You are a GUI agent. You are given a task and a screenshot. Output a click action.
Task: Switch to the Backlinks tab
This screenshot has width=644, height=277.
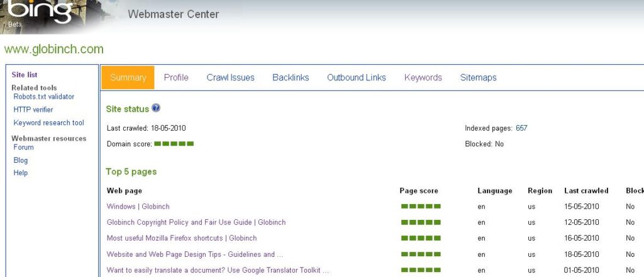tap(291, 77)
